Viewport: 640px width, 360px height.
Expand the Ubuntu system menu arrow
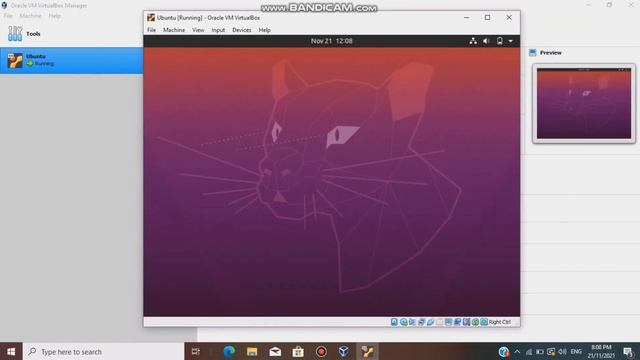coord(511,41)
